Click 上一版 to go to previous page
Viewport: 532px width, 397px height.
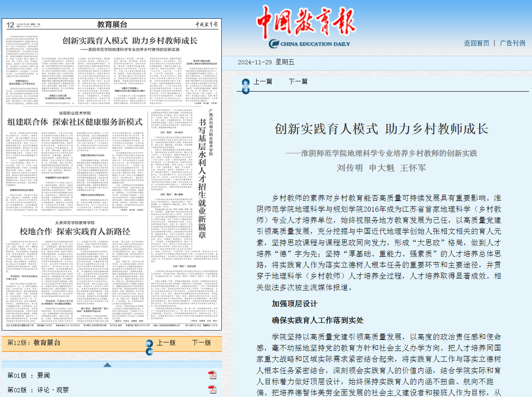(166, 342)
